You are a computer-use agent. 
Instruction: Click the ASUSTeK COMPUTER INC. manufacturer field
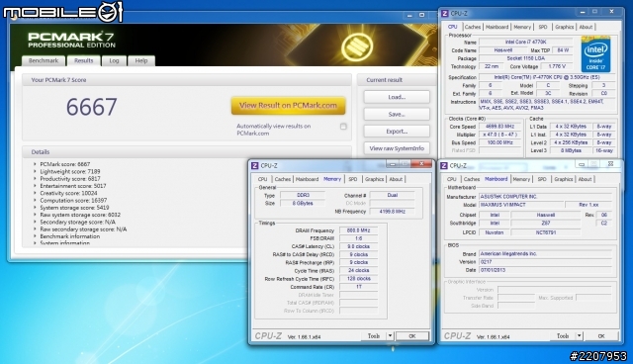545,197
